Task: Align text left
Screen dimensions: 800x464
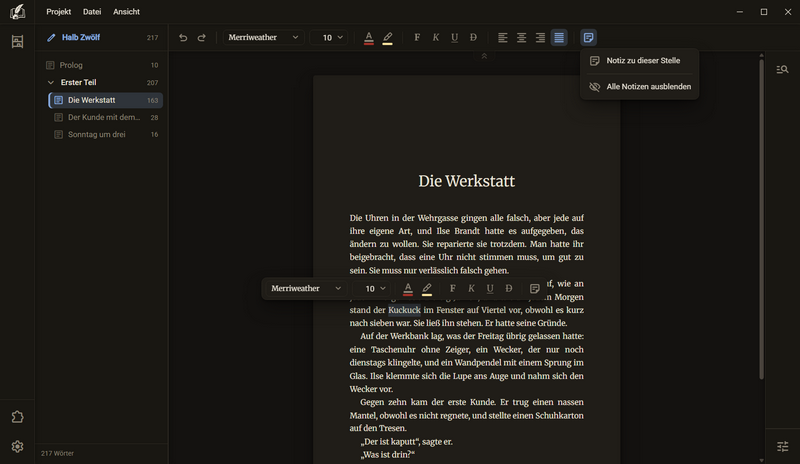Action: [503, 37]
